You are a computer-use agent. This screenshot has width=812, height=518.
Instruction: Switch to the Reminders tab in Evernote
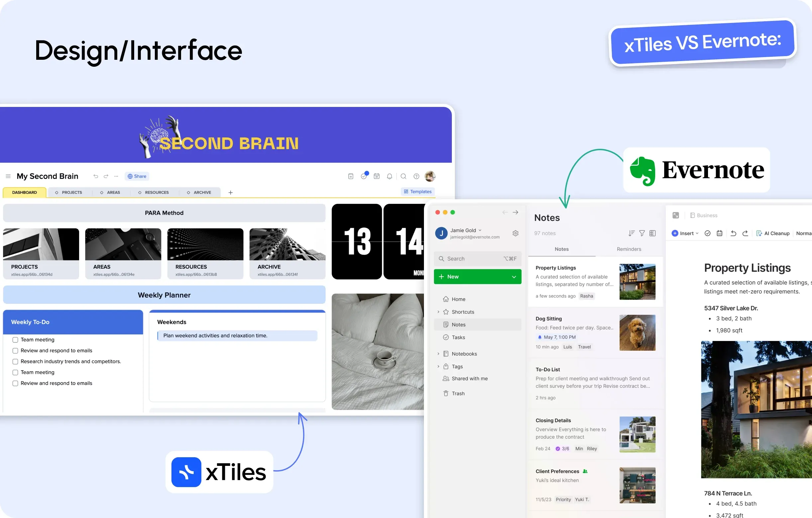click(x=629, y=249)
